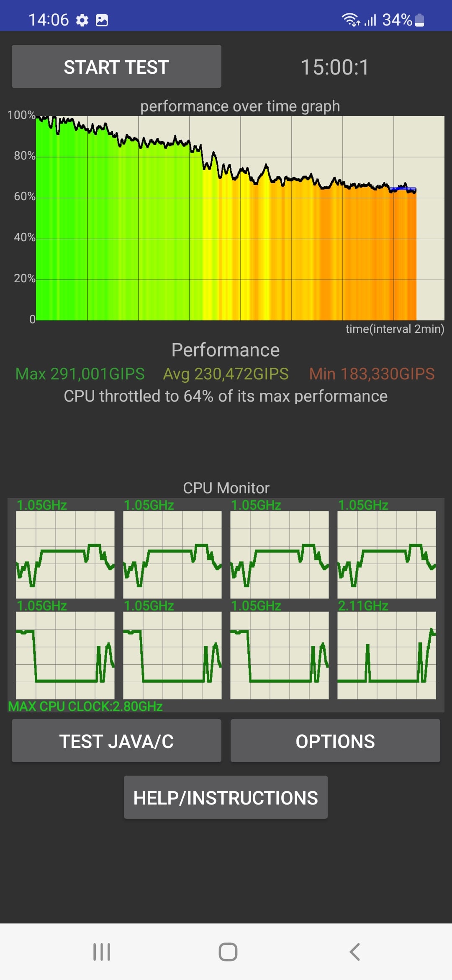Select the first CPU core graph
The height and width of the screenshot is (980, 452).
65,554
